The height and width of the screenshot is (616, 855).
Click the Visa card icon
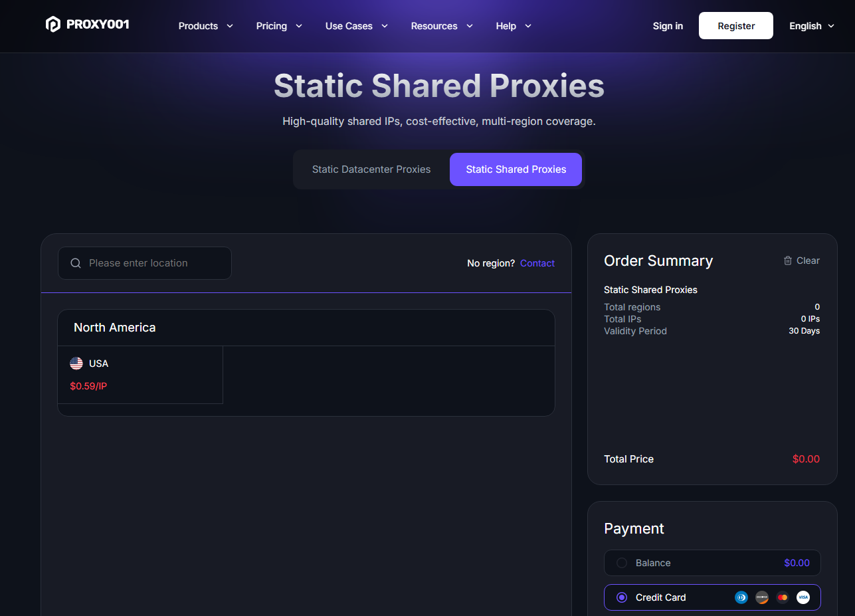803,597
